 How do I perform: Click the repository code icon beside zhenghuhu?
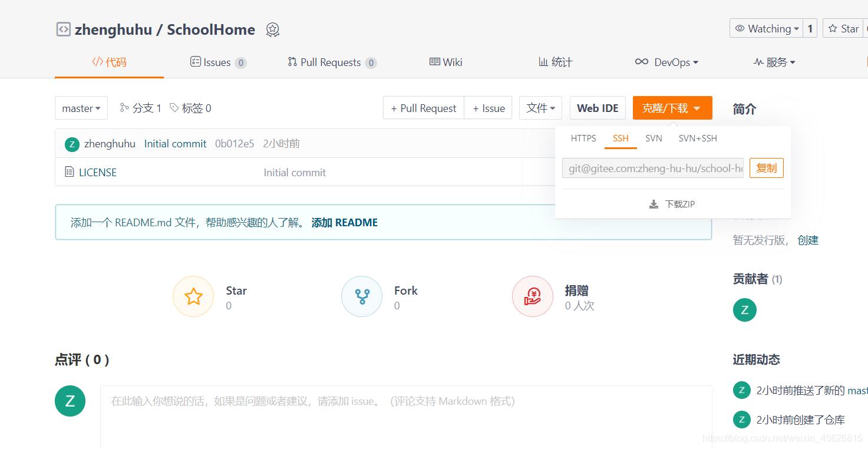point(63,29)
